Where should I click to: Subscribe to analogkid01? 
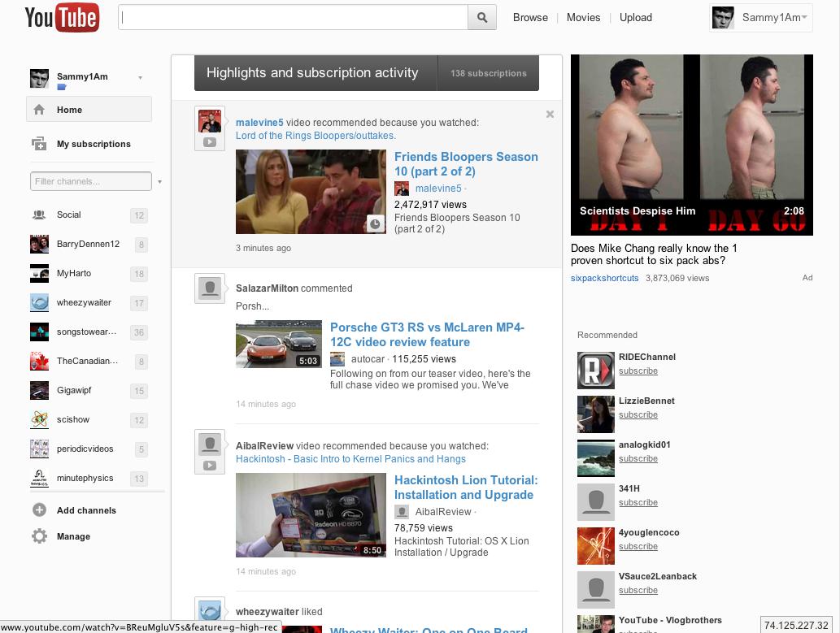click(638, 458)
